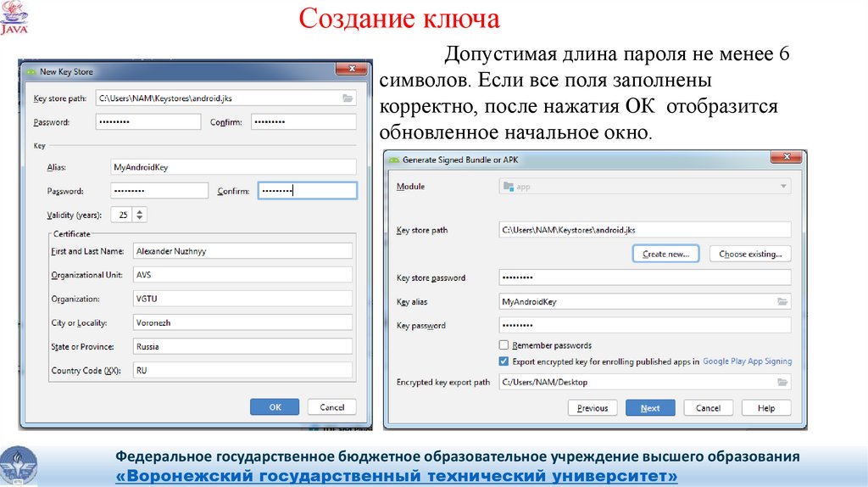
Task: Edit the Organizational Unit field AVS
Action: [x=242, y=275]
